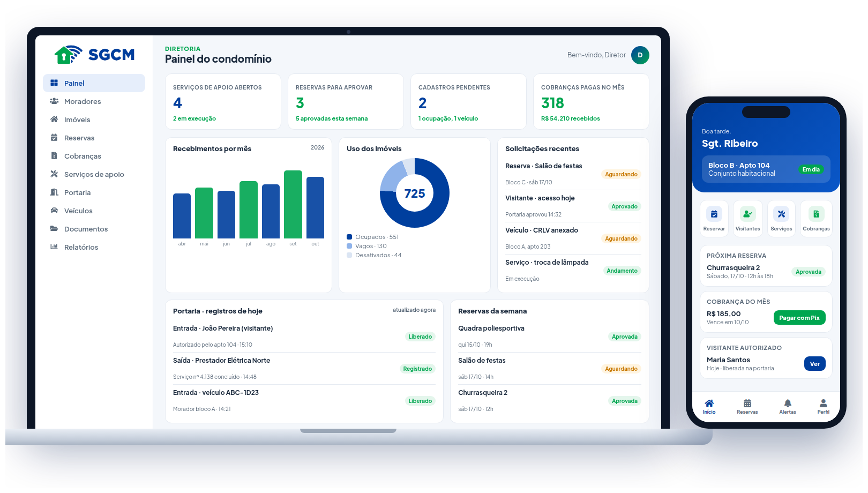The height and width of the screenshot is (493, 868).
Task: Tap the Visitantes icon on phone
Action: coord(748,214)
